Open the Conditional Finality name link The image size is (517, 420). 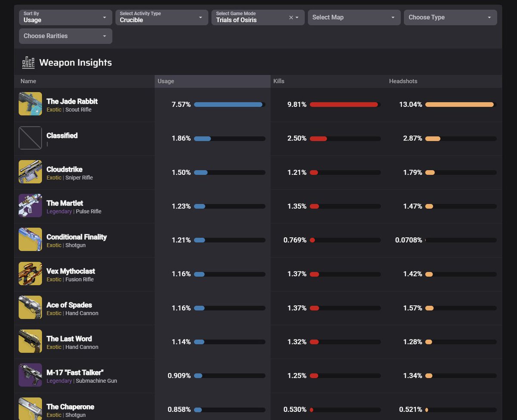pyautogui.click(x=77, y=237)
